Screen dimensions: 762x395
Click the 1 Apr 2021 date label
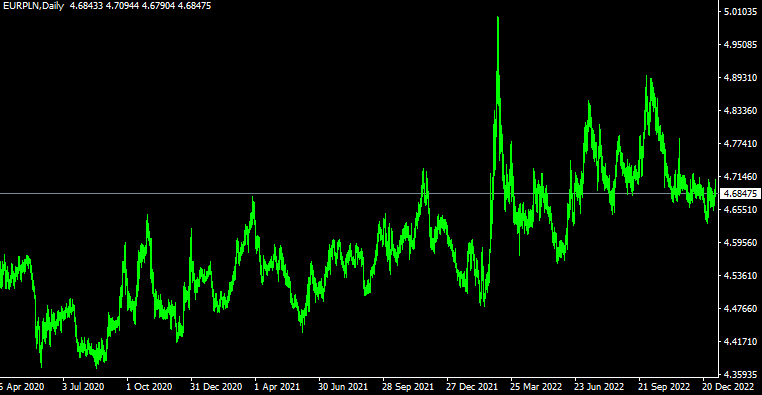[277, 387]
